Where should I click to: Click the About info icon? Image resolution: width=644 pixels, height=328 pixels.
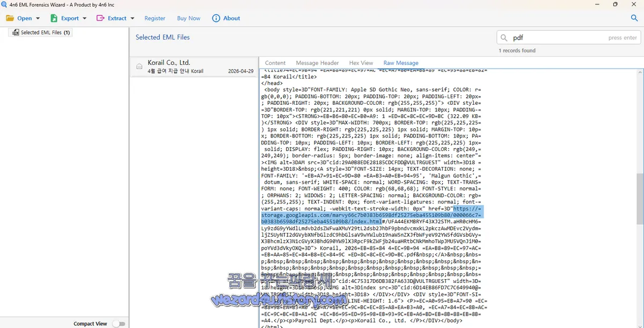click(216, 18)
